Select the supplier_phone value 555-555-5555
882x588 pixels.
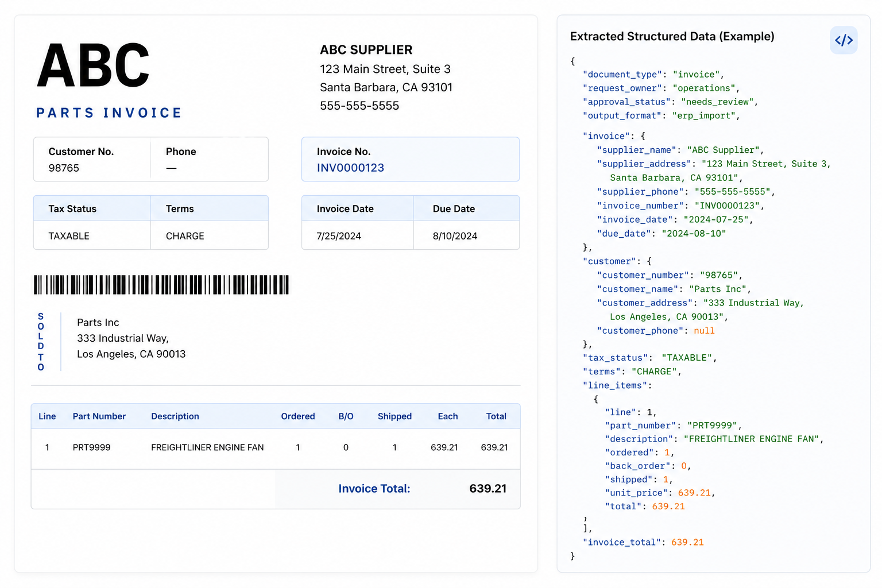733,191
